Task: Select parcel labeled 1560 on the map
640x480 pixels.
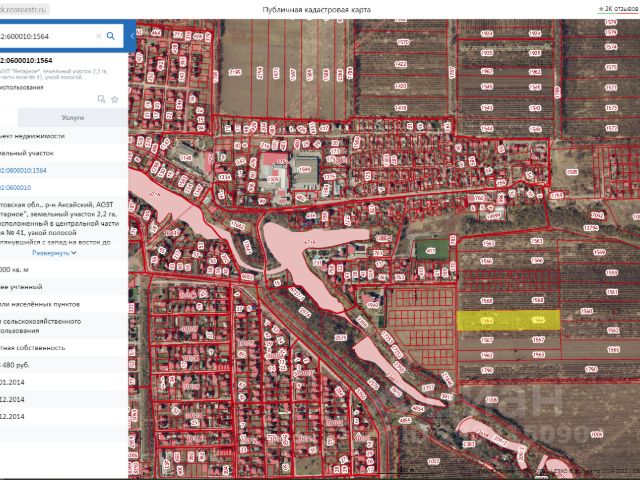Action: tap(586, 311)
